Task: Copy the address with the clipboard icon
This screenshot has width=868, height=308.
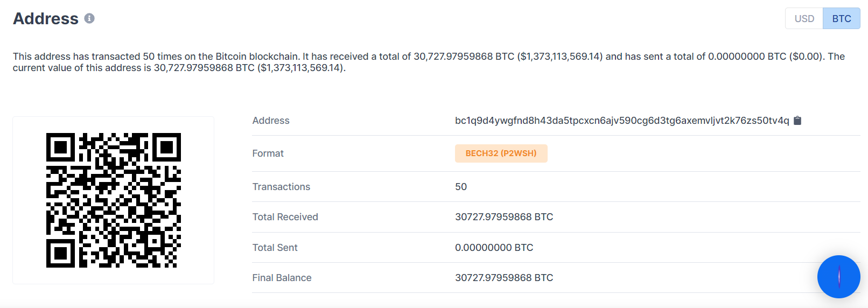Action: point(797,121)
